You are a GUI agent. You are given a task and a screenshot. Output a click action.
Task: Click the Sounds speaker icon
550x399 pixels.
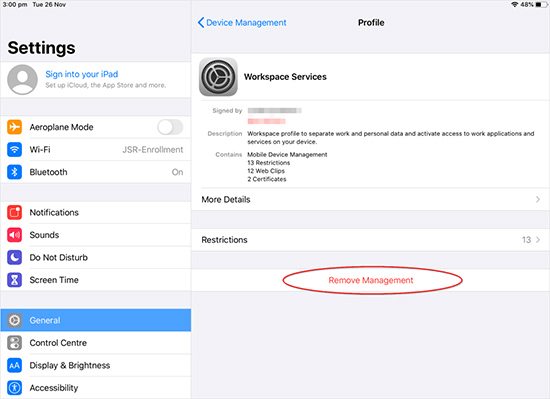[14, 235]
